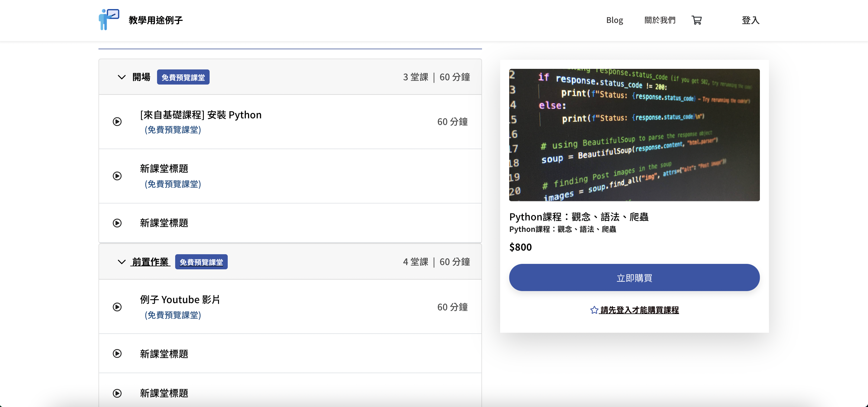868x407 pixels.
Task: Click the star icon under purchase button
Action: click(x=594, y=310)
